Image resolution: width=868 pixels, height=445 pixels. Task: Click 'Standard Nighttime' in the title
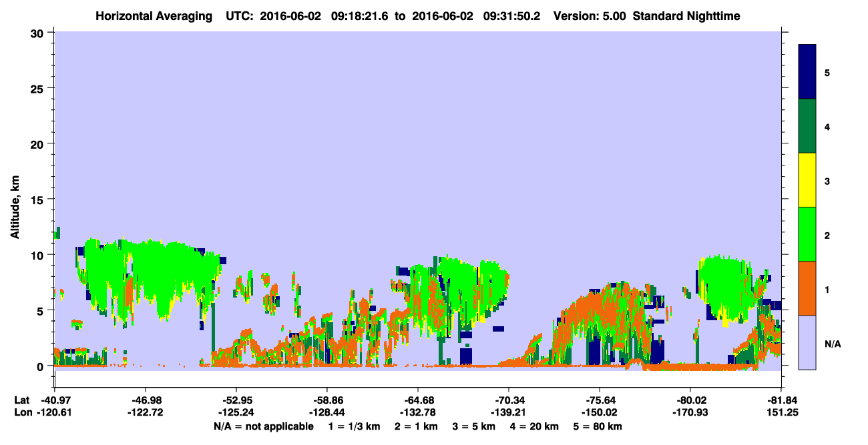click(688, 16)
